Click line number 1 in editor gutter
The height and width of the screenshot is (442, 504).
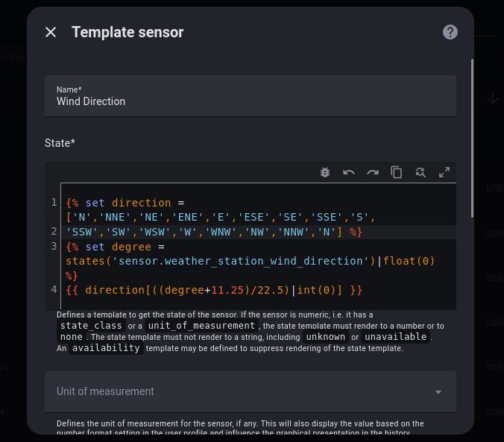(x=54, y=202)
